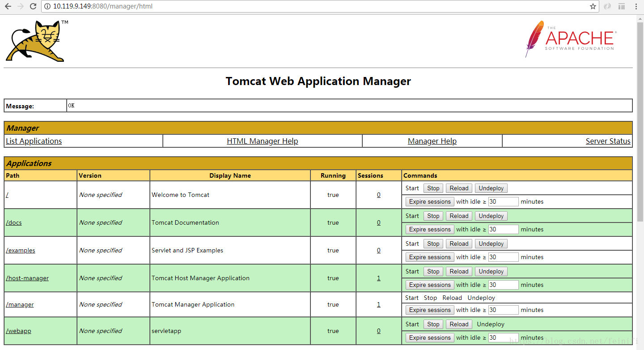Click the address bar URL field
Screen dimensions: 644x350
pos(320,6)
